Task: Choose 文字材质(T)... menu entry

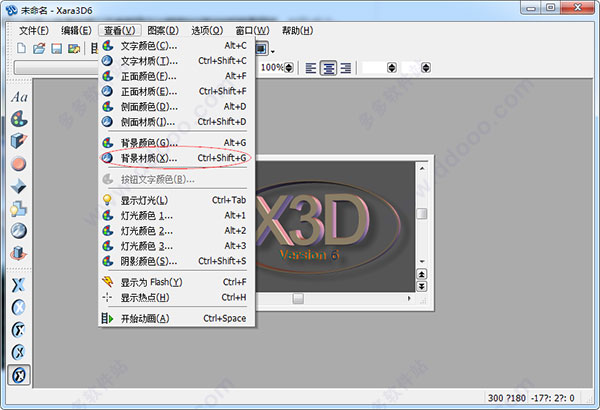Action: pos(176,61)
